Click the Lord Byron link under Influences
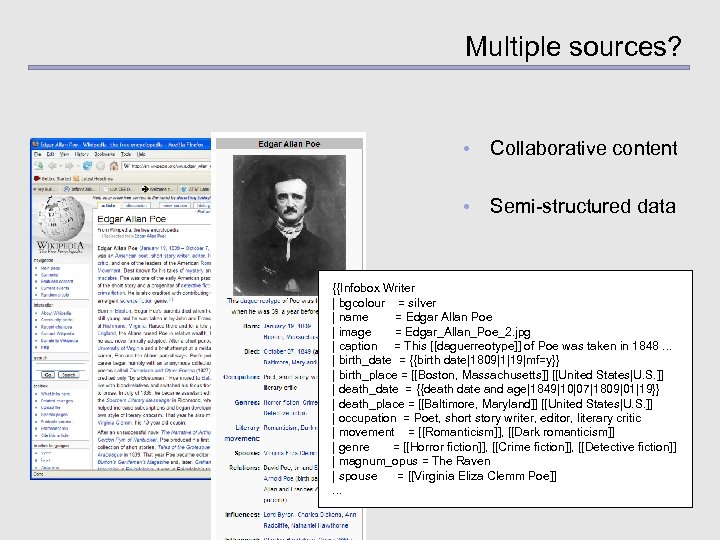Image resolution: width=720 pixels, height=540 pixels. click(277, 515)
